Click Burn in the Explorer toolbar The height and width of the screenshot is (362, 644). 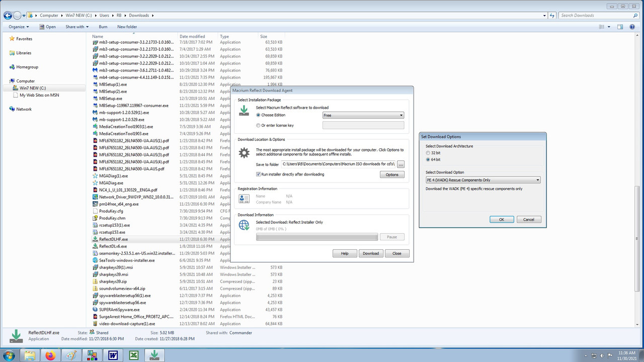click(103, 27)
